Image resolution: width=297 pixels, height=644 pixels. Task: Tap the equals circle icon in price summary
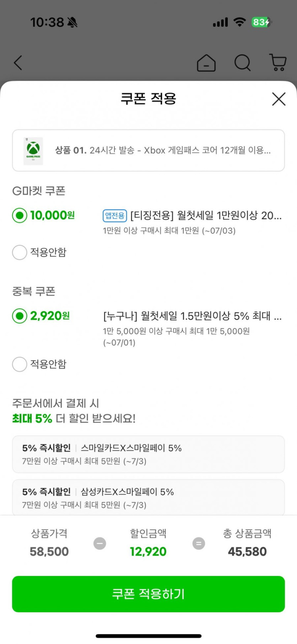coord(198,543)
